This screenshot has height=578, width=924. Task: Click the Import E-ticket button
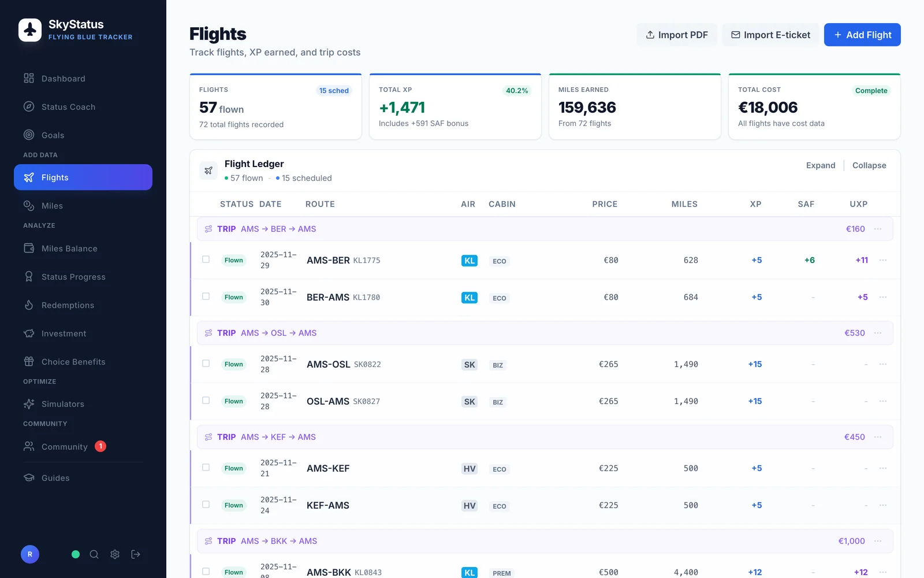(770, 35)
